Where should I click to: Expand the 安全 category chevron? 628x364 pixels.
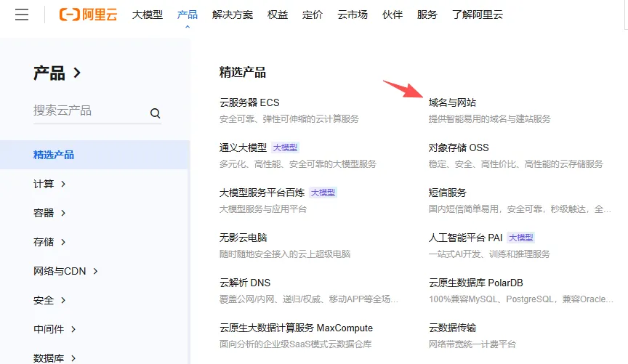click(63, 300)
